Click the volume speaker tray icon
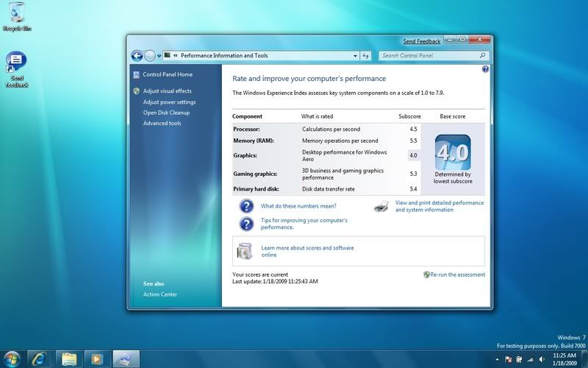 point(542,359)
